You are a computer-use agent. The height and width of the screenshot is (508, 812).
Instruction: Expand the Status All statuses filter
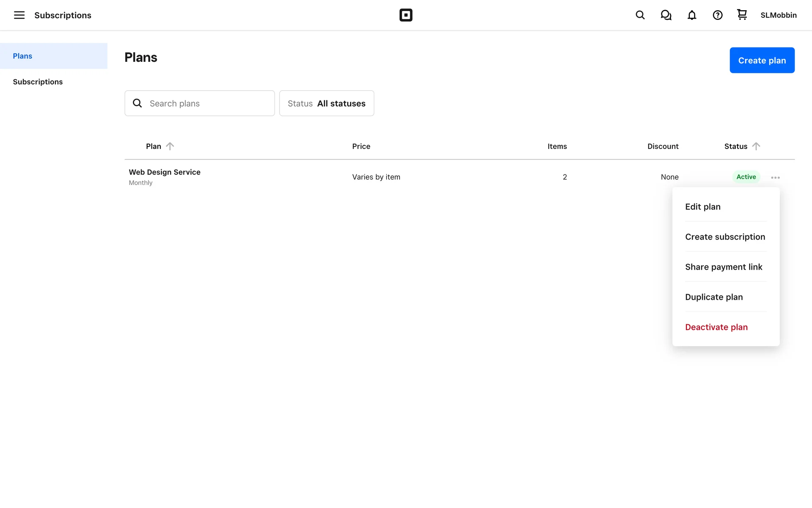326,103
